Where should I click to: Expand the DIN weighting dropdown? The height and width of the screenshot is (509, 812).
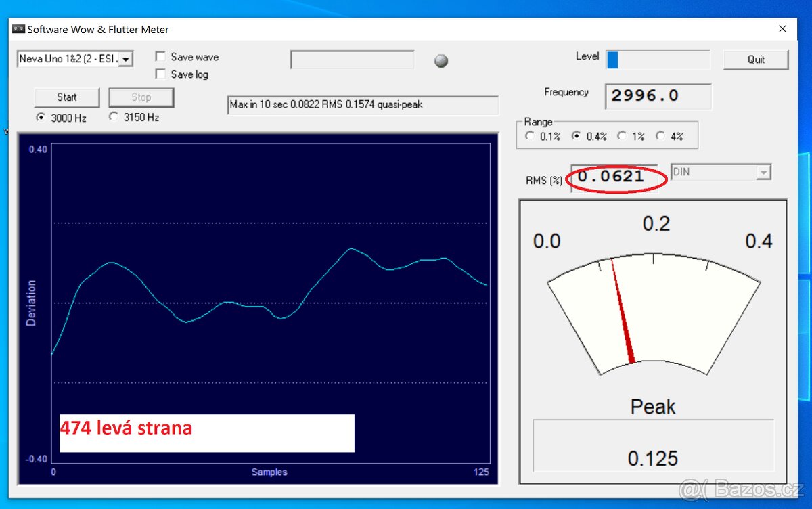[x=763, y=173]
